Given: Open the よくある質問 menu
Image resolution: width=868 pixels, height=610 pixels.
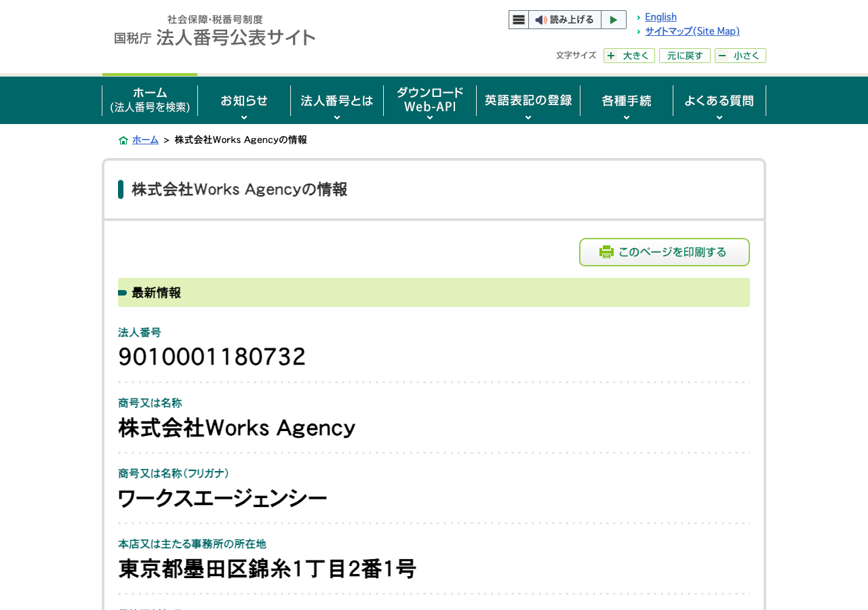Looking at the screenshot, I should (719, 100).
